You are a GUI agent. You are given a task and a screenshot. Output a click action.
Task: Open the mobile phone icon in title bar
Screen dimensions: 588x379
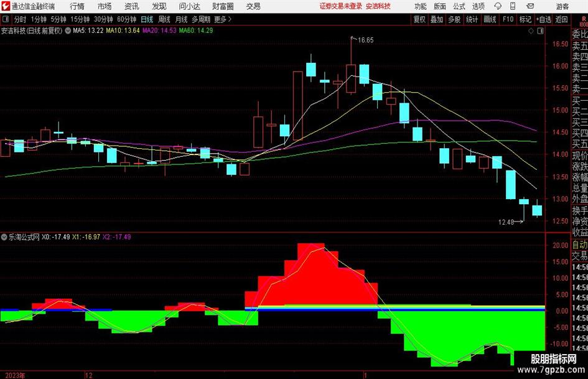tap(513, 6)
